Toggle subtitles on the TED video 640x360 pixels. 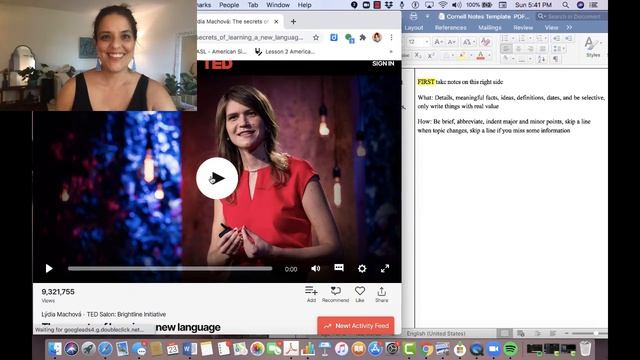[x=339, y=268]
